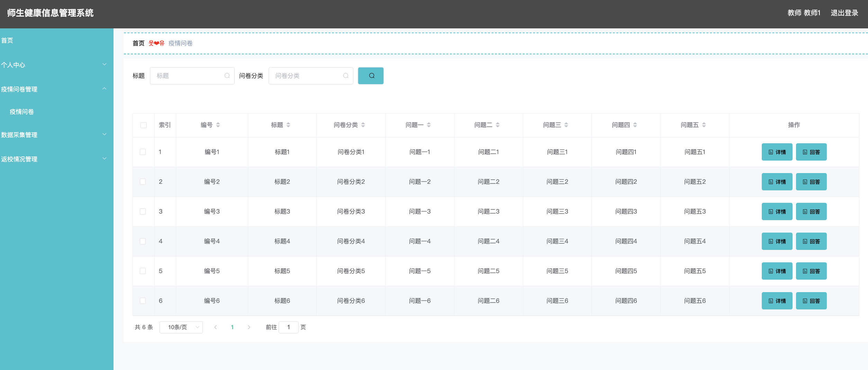Click the teal search button with magnifier icon
Screen dimensions: 868x370
pos(371,76)
